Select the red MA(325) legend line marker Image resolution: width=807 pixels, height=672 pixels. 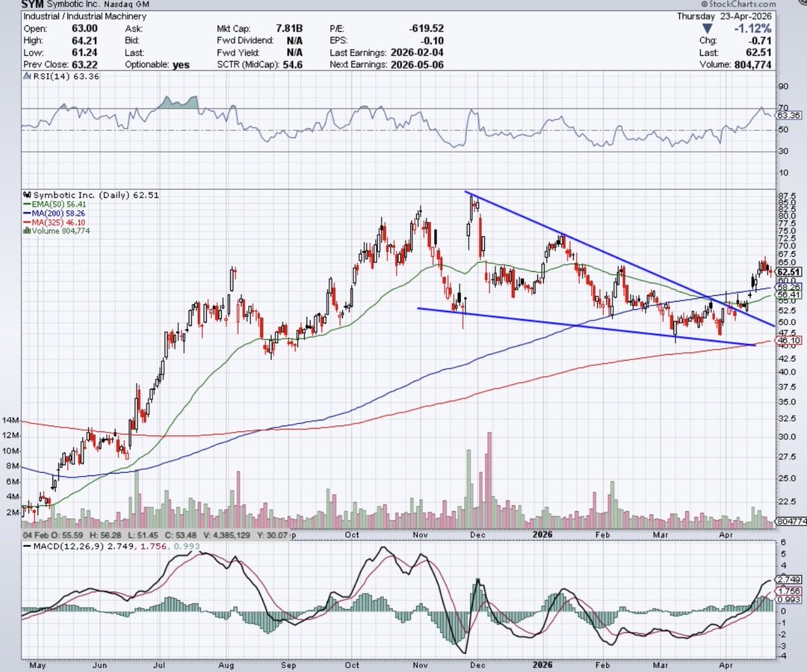click(x=28, y=223)
